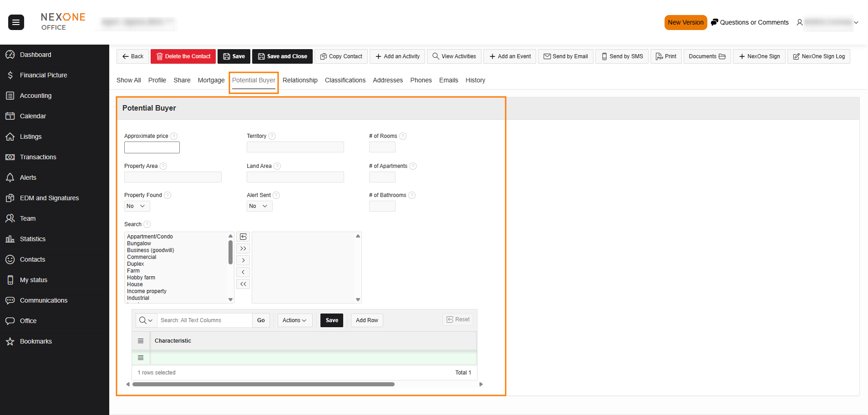Click the reset shuttle list icon
This screenshot has height=415, width=868.
pyautogui.click(x=243, y=237)
